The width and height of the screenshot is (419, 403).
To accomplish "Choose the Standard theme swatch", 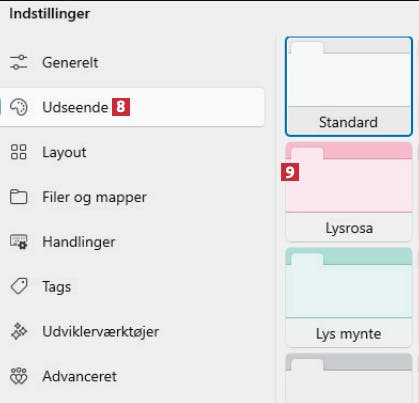I will pyautogui.click(x=349, y=86).
